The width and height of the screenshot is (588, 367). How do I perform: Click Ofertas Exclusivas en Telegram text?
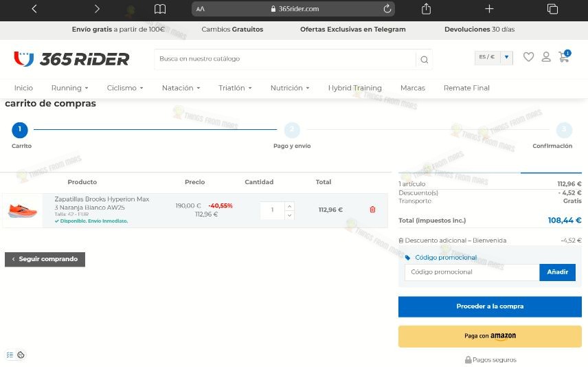click(352, 30)
